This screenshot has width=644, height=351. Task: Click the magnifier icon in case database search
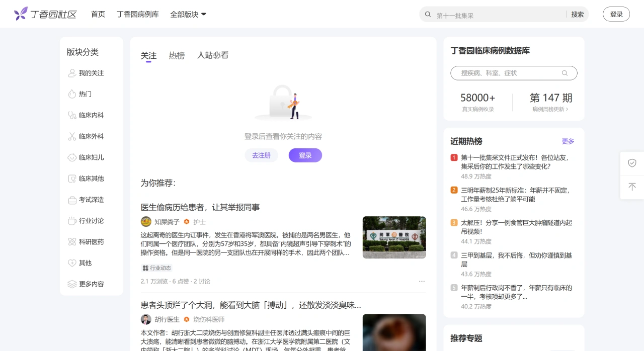click(x=565, y=73)
